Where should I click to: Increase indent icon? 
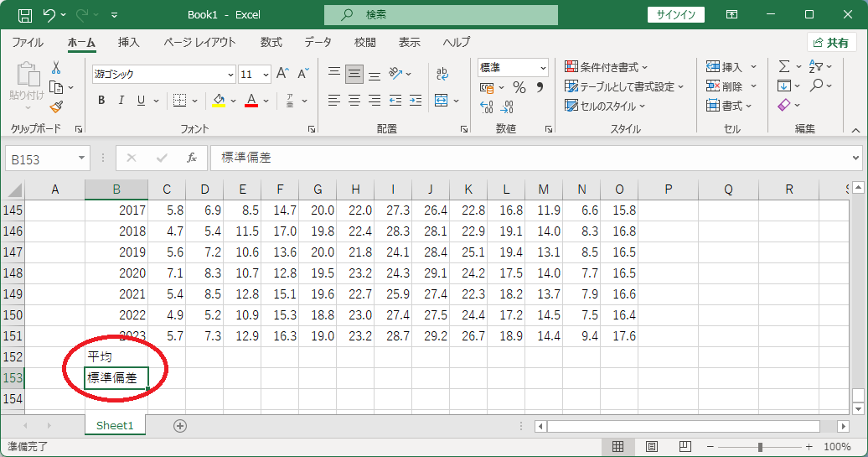(416, 101)
